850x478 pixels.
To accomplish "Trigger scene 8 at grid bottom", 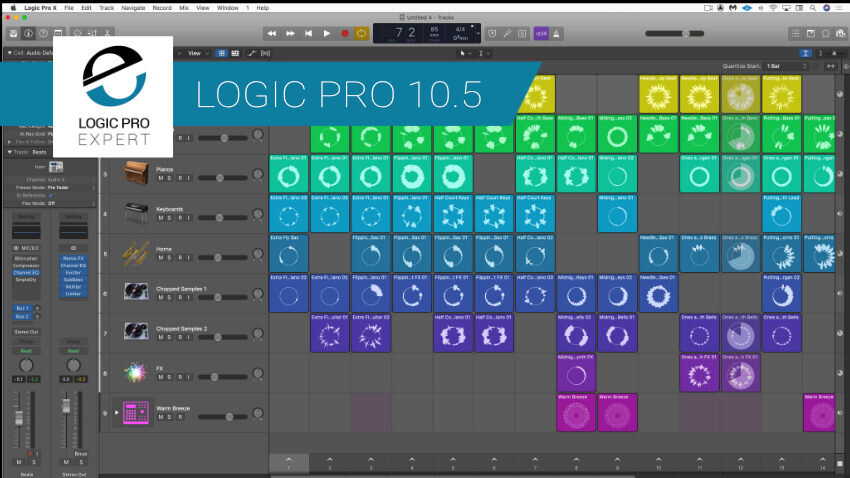I will click(x=576, y=463).
